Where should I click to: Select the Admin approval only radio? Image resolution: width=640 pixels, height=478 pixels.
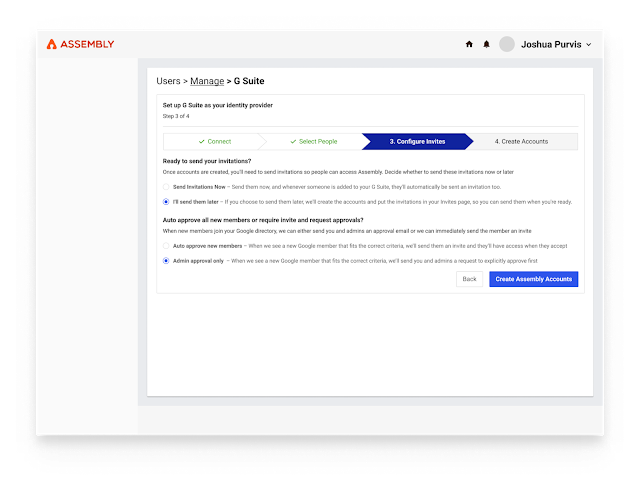[166, 260]
